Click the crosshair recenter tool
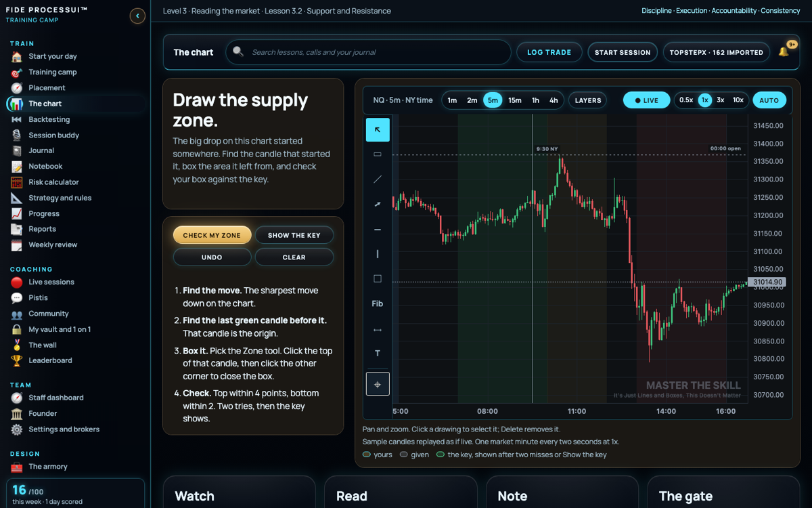Viewport: 812px width, 508px height. coord(378,384)
